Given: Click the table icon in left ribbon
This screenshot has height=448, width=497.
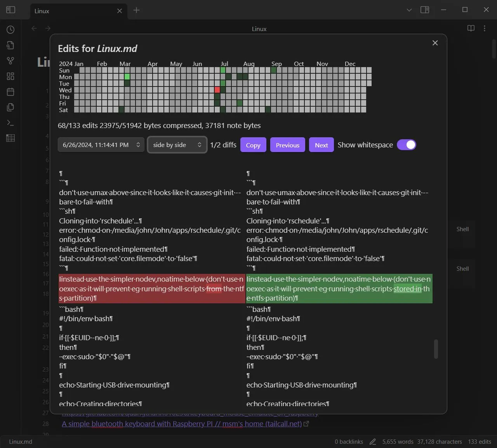Looking at the screenshot, I should pyautogui.click(x=10, y=138).
